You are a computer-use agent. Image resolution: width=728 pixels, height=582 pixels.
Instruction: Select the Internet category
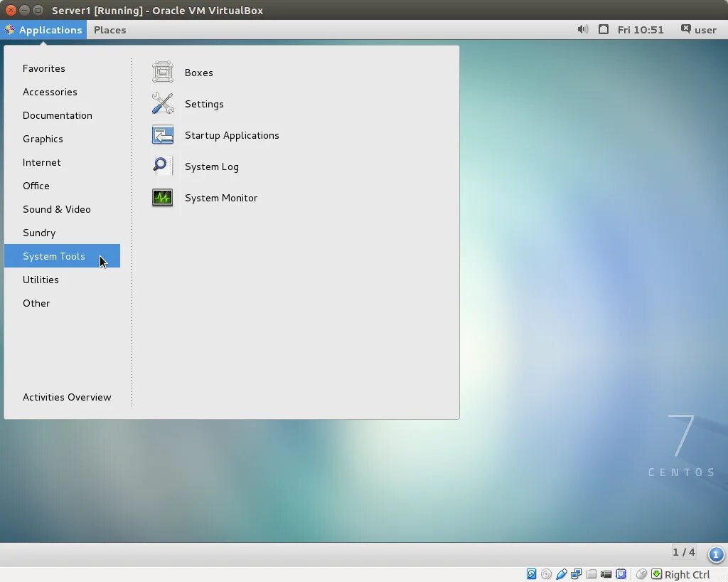(x=63, y=162)
